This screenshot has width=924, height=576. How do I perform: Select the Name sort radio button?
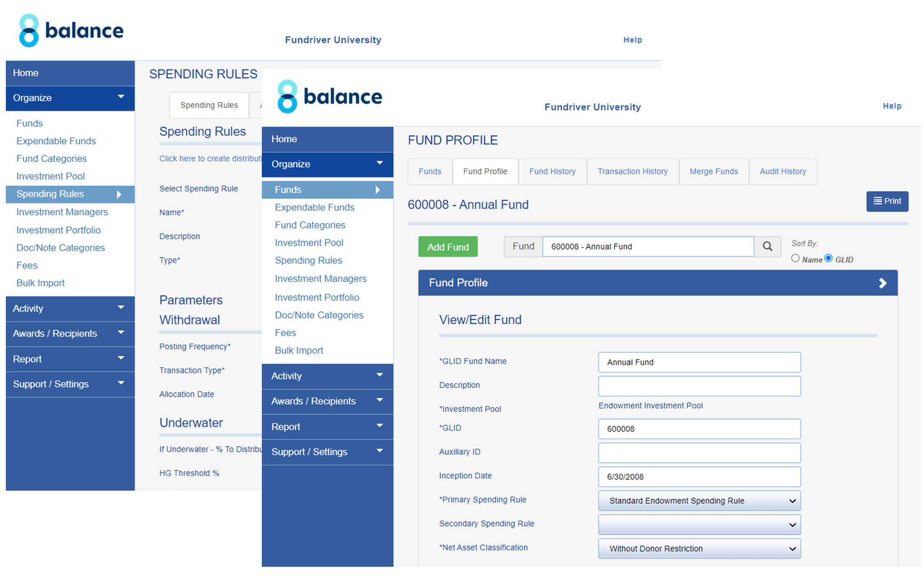[795, 259]
